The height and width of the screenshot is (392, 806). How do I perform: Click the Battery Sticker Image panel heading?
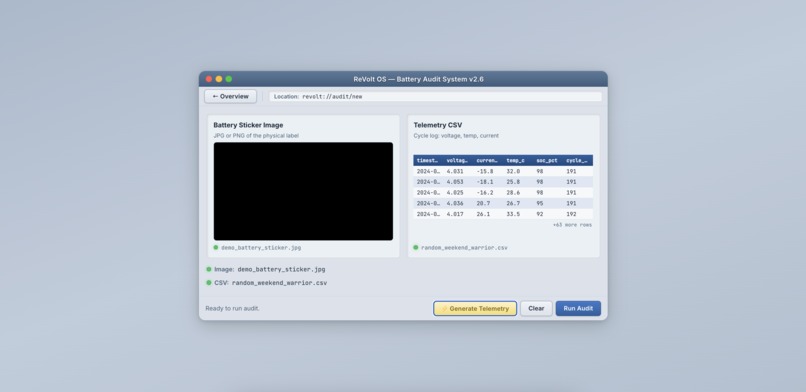pyautogui.click(x=248, y=125)
